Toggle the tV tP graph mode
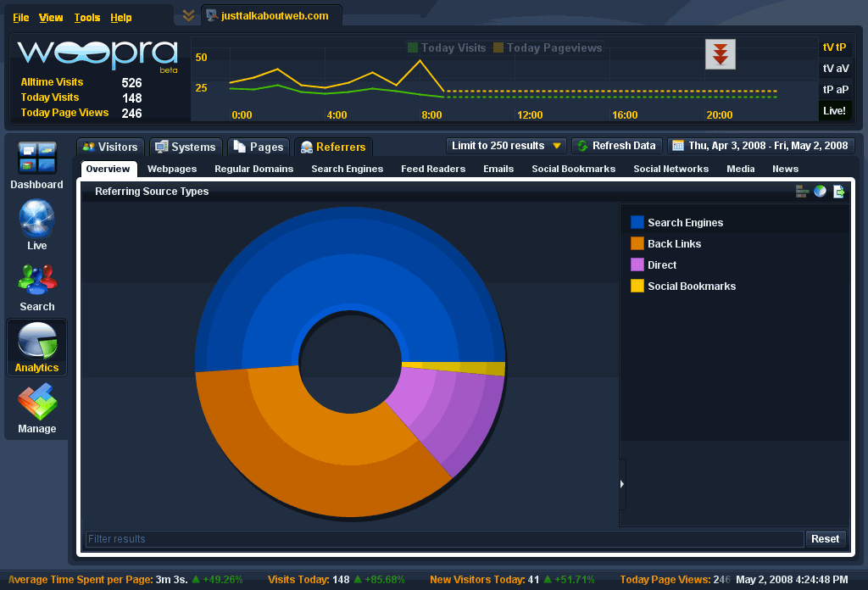This screenshot has width=868, height=590. (x=835, y=47)
